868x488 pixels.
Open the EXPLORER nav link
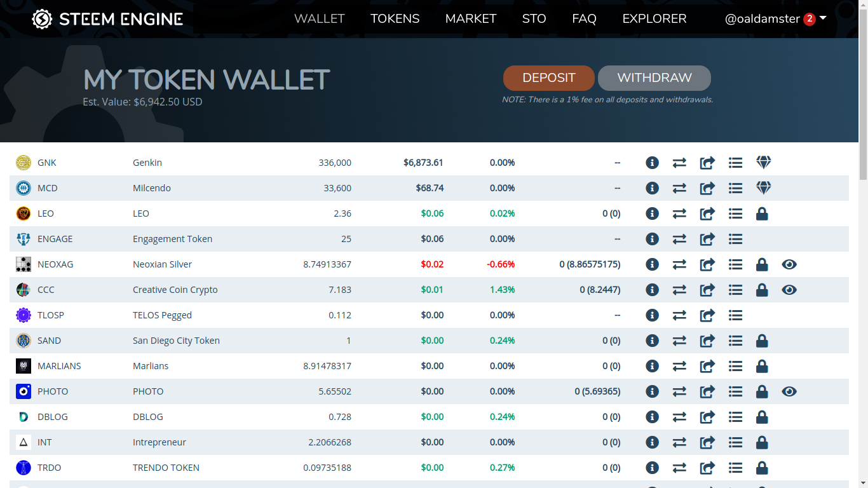(654, 19)
